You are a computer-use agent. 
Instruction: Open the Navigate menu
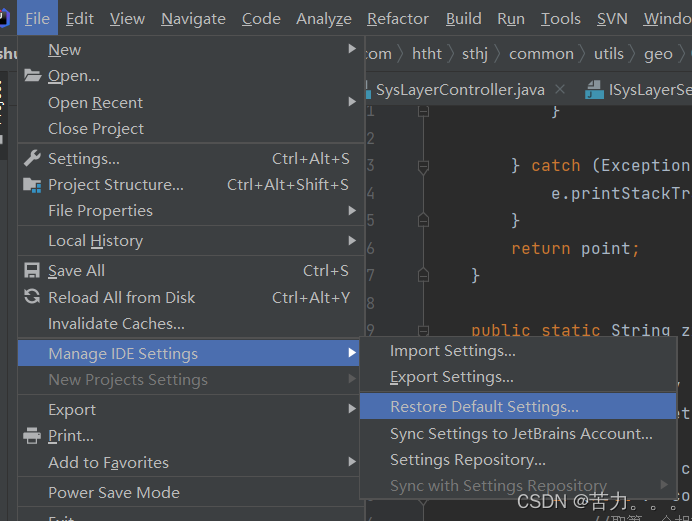[x=193, y=19]
